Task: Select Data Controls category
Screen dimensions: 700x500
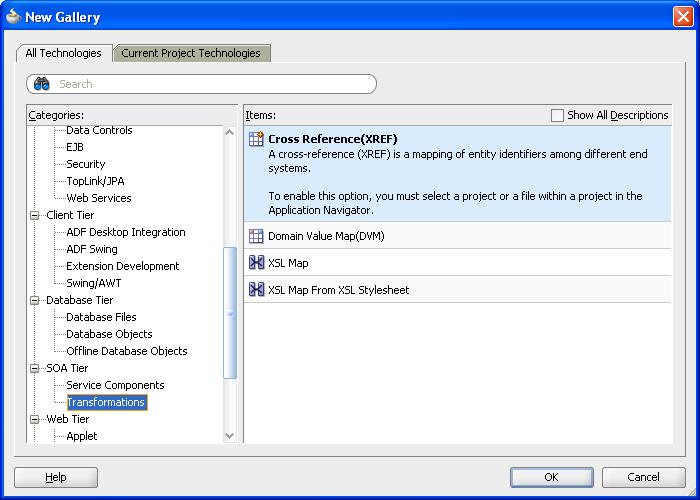Action: pyautogui.click(x=99, y=130)
